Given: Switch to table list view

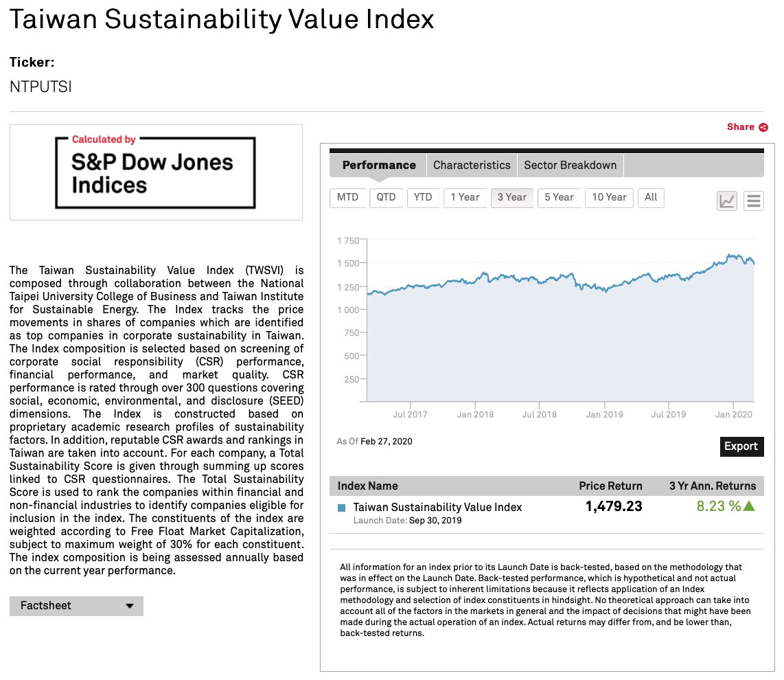Looking at the screenshot, I should (754, 201).
